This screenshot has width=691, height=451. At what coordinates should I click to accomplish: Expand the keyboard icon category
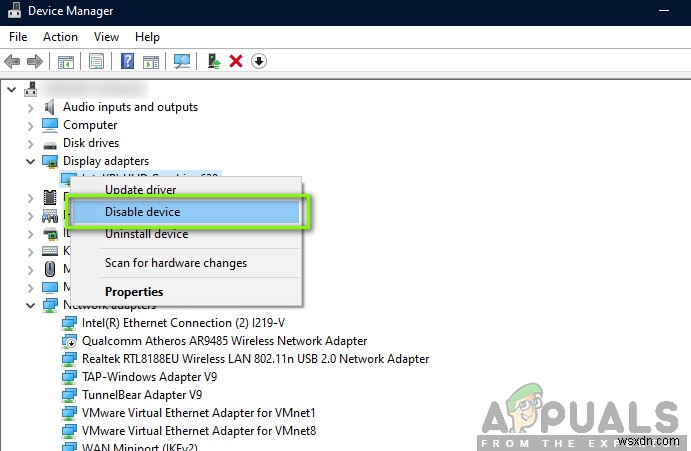click(x=30, y=252)
